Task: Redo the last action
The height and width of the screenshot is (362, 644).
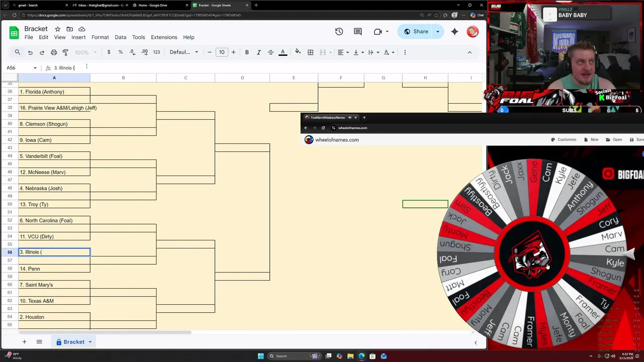Action: coord(42,52)
